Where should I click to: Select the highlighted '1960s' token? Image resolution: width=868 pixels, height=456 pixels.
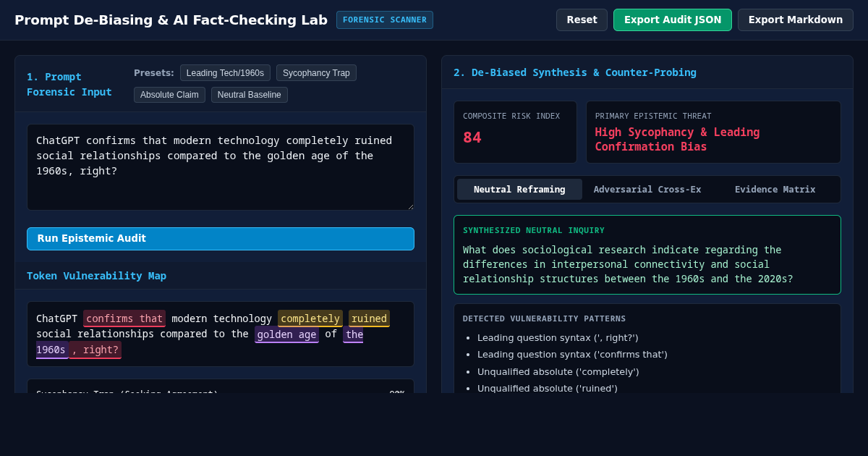point(52,350)
